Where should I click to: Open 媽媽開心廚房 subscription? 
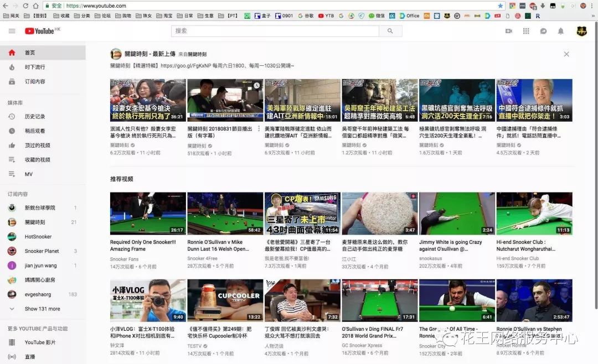click(43, 280)
